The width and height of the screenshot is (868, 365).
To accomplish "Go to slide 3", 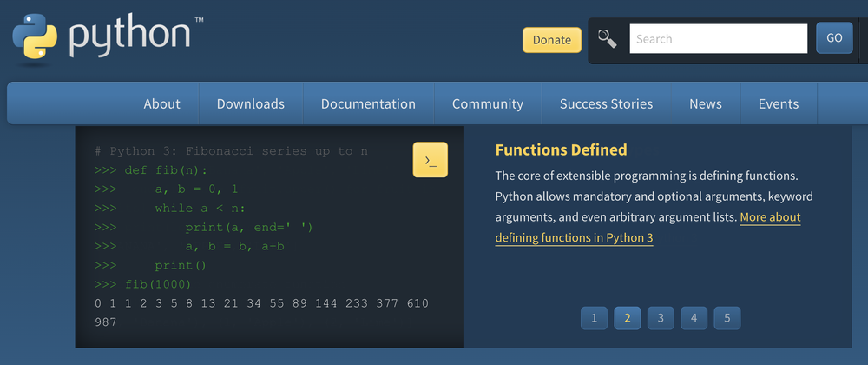I will 661,318.
